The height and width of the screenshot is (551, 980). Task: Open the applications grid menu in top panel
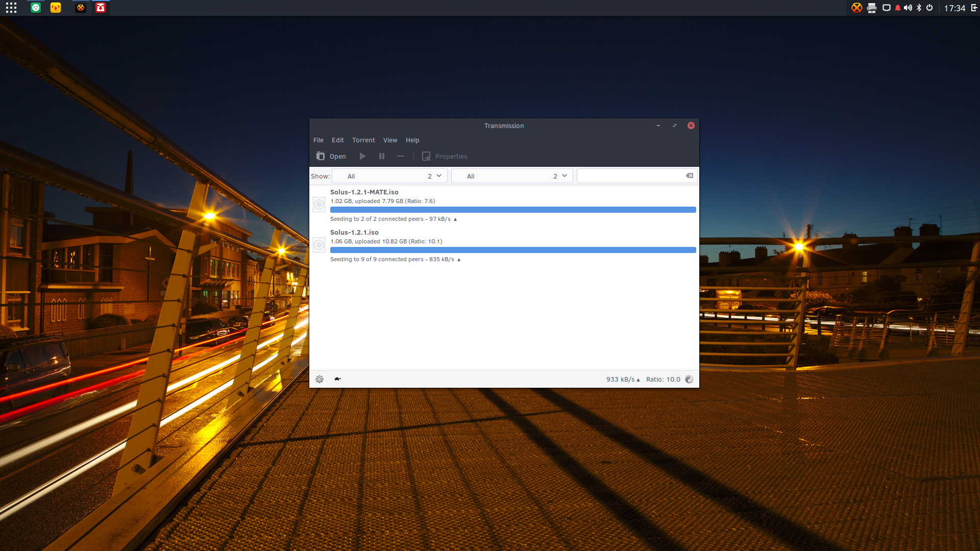11,8
